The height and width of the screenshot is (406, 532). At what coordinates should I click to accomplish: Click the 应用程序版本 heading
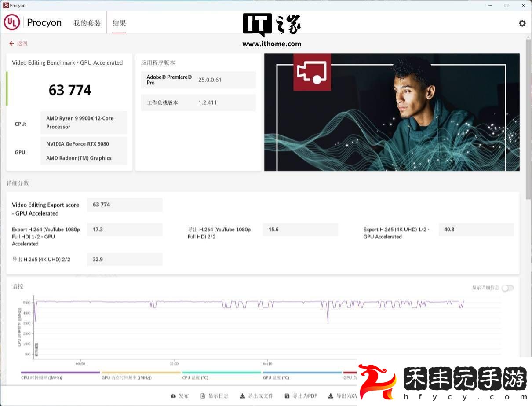pyautogui.click(x=158, y=62)
